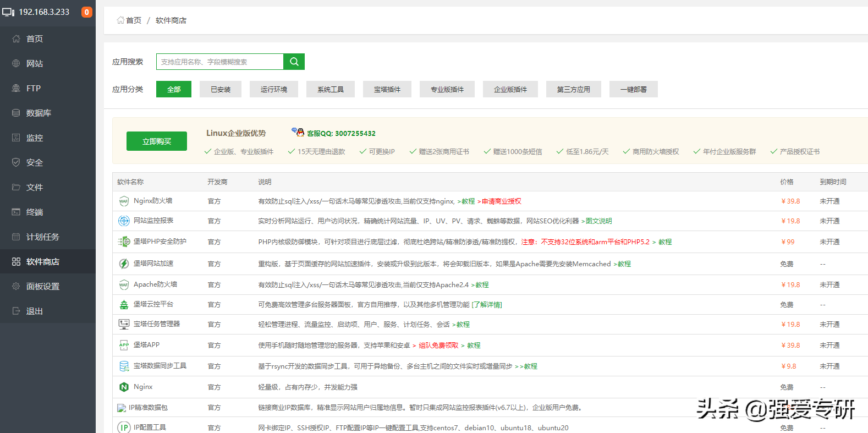
Task: Click the search magnifier button
Action: tap(294, 62)
